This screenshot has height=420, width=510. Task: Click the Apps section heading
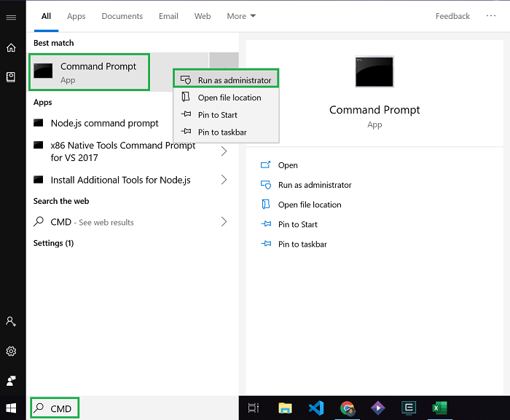(42, 103)
